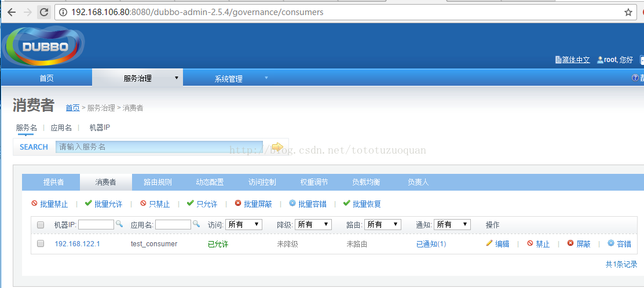
Task: Switch to the 动态配置 tab
Action: point(210,182)
